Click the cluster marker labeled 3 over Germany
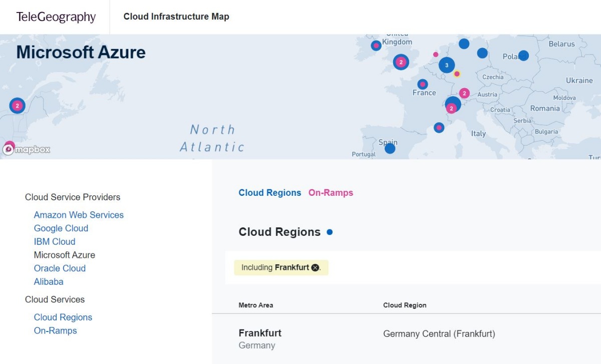This screenshot has width=601, height=364. (x=447, y=65)
